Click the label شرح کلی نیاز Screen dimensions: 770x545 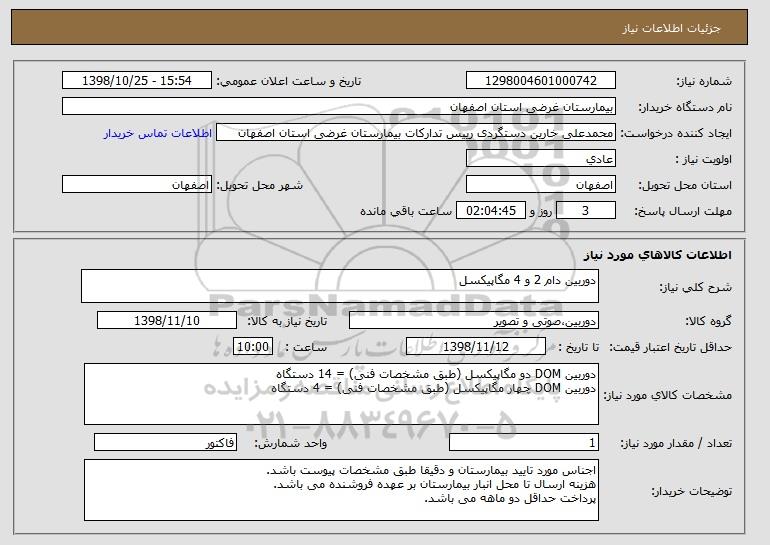pyautogui.click(x=695, y=287)
